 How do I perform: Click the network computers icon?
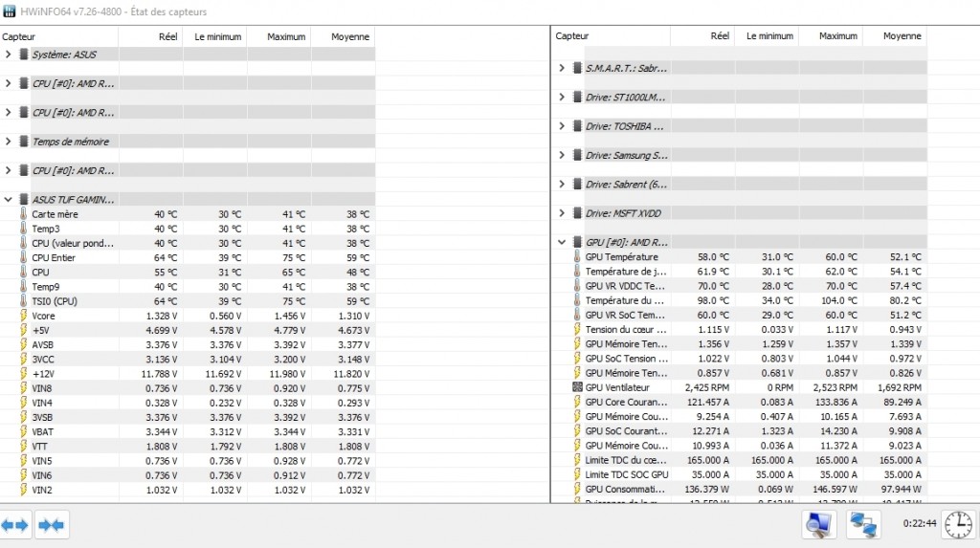[863, 525]
